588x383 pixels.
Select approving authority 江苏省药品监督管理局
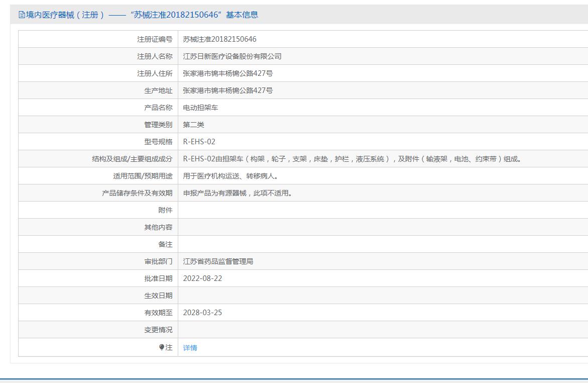(x=218, y=261)
